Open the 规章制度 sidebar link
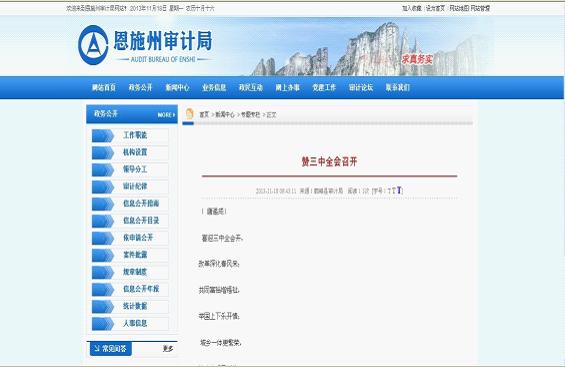Image resolution: width=565 pixels, height=367 pixels. click(135, 272)
